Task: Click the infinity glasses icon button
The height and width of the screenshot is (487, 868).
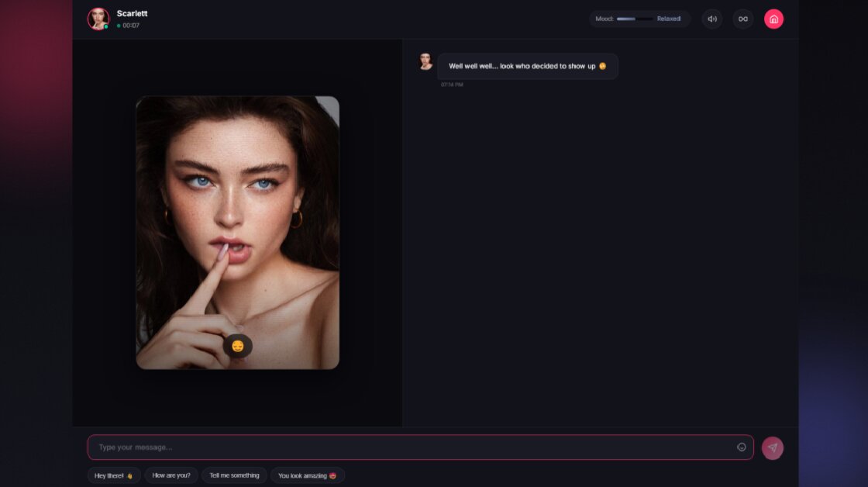Action: coord(742,19)
